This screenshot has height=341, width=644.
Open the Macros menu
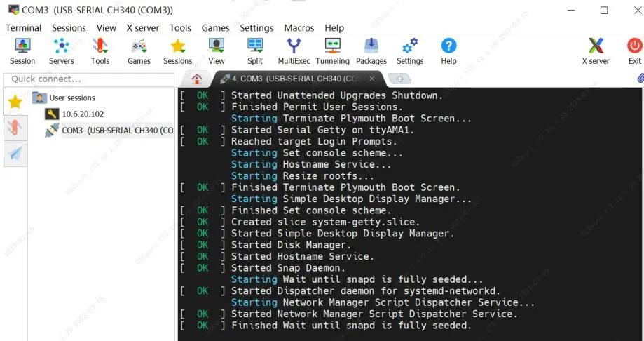click(x=299, y=28)
